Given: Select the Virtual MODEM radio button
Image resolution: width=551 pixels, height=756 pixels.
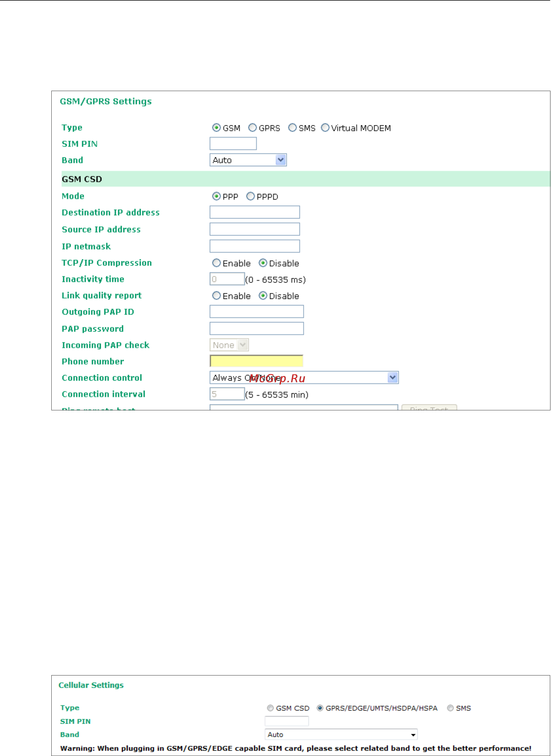Looking at the screenshot, I should click(325, 128).
